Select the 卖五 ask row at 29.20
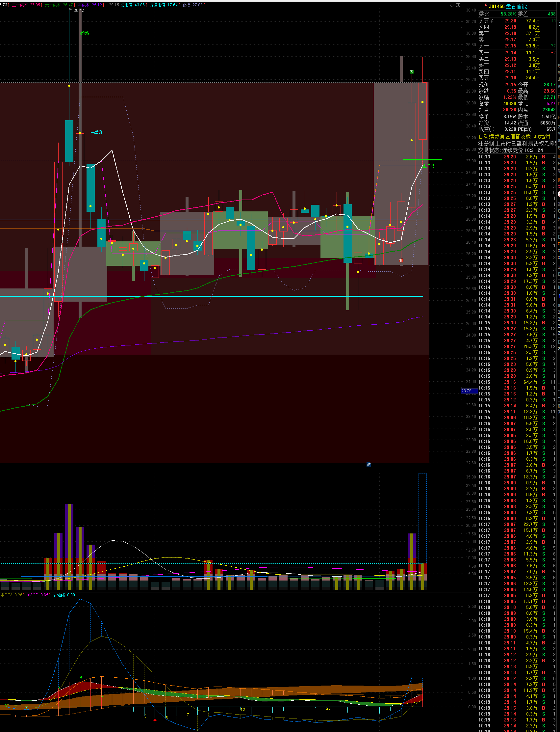The width and height of the screenshot is (560, 732). (517, 21)
